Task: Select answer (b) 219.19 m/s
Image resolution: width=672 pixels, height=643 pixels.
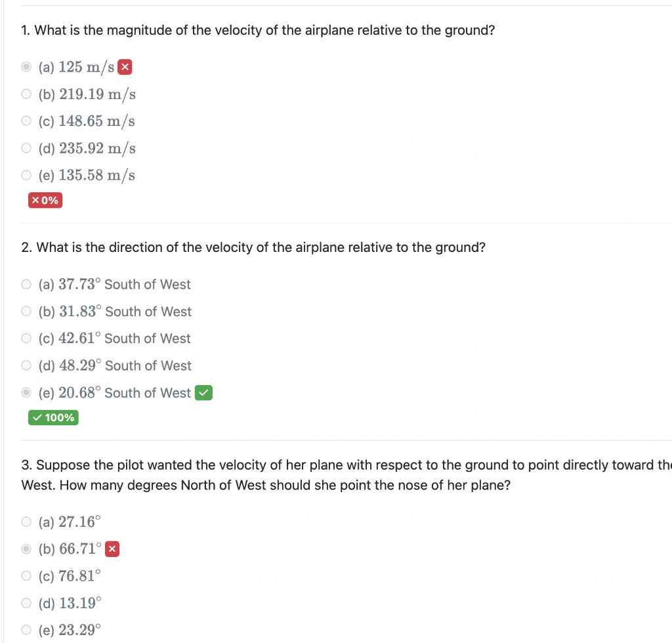Action: click(x=26, y=93)
